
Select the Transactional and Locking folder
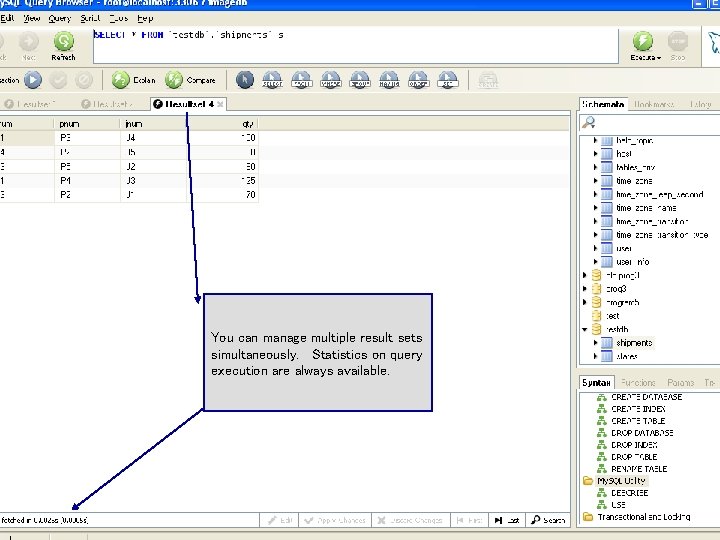coord(644,517)
